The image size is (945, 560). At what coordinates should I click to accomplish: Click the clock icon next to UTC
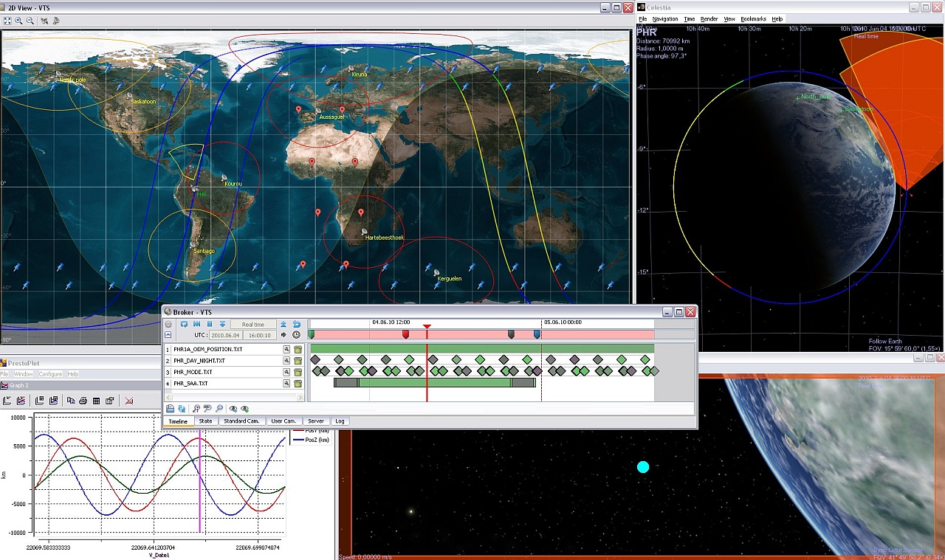pos(296,335)
